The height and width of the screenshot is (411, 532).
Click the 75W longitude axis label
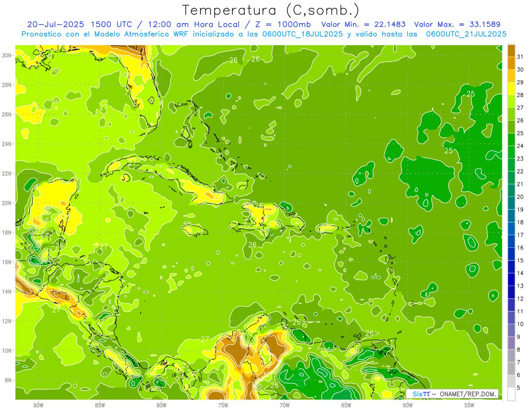[223, 405]
